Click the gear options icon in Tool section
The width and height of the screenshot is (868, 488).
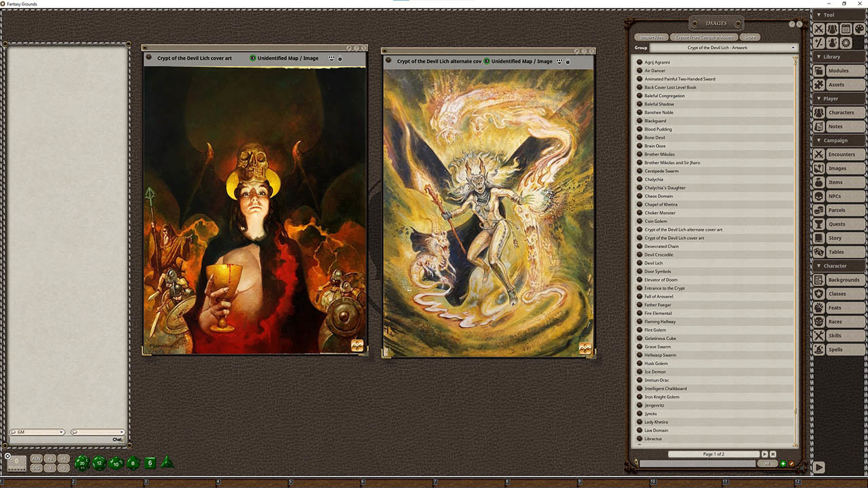846,43
